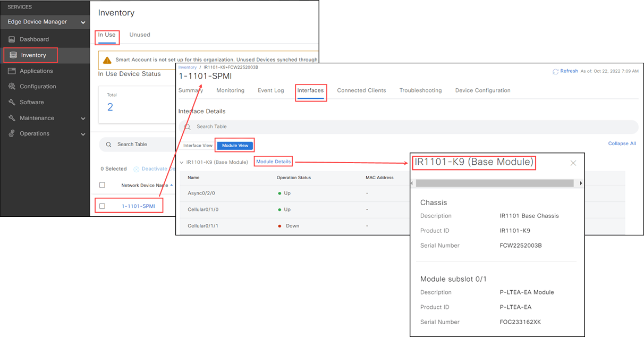Click the horizontal scrollbar in module panel

495,183
